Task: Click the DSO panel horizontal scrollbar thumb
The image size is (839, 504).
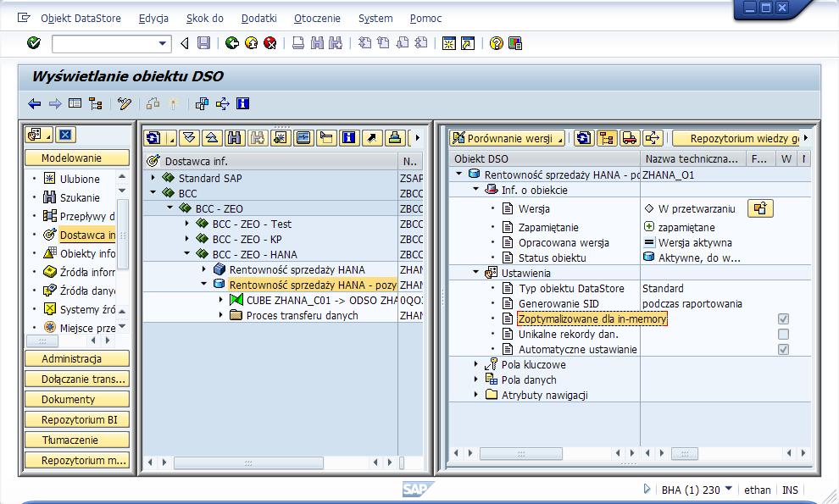Action: click(x=521, y=454)
